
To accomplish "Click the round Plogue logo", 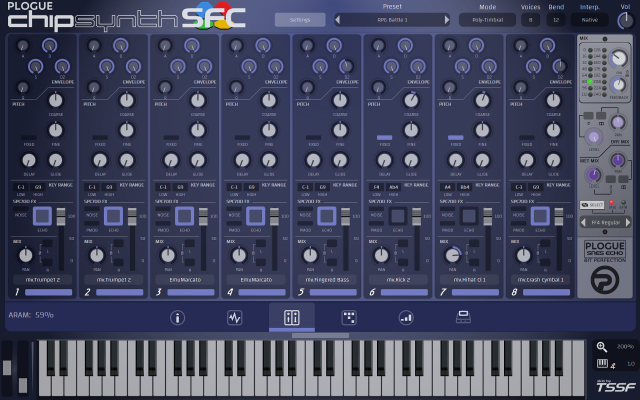I will [x=605, y=280].
